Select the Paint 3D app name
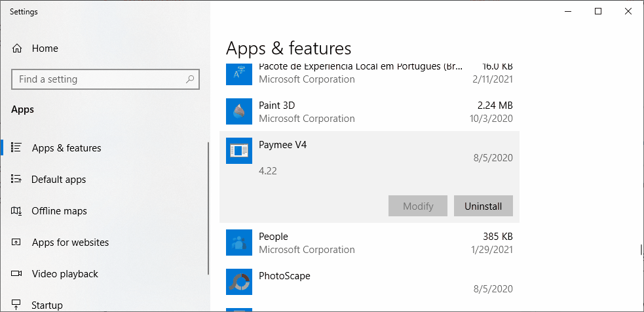Image resolution: width=644 pixels, height=312 pixels. [277, 106]
